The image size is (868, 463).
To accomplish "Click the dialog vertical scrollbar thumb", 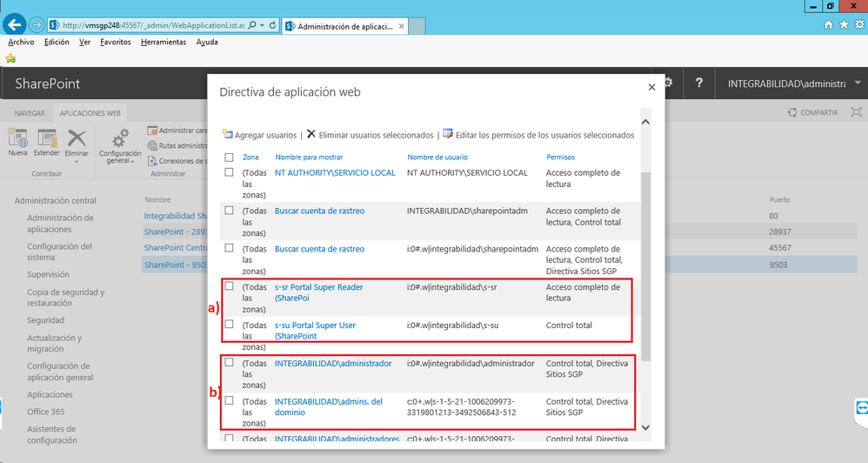I will [x=645, y=266].
